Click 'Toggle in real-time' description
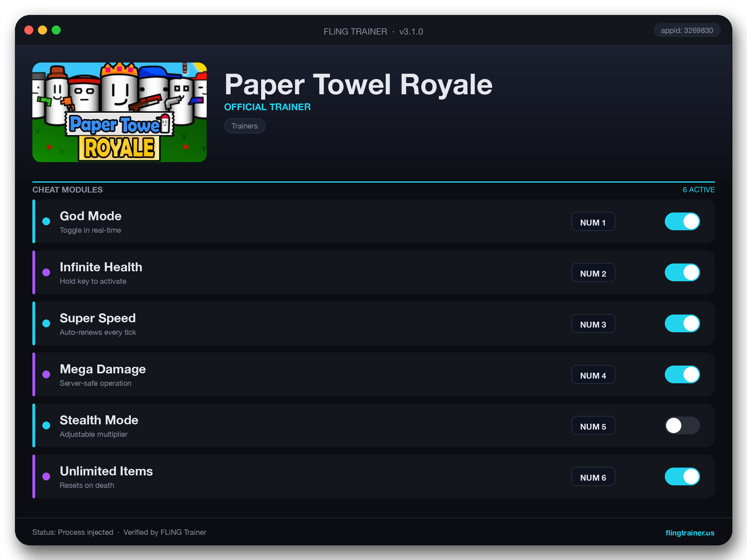 90,230
